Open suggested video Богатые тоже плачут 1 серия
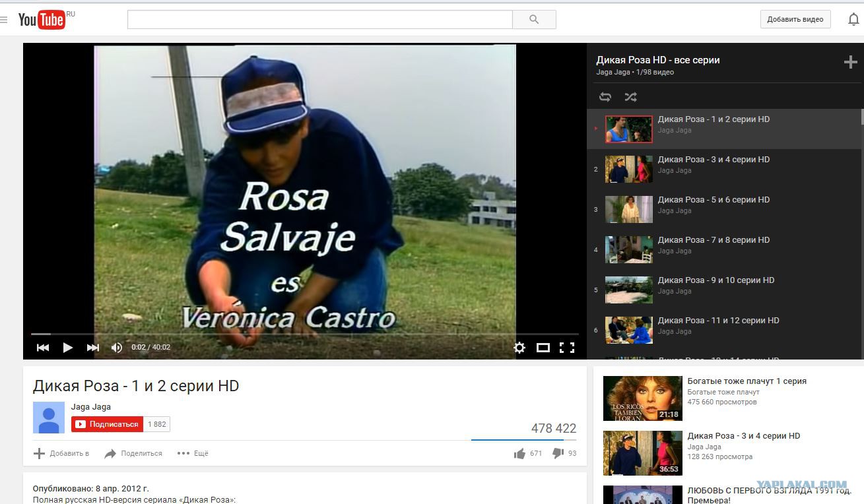864x504 pixels. (x=747, y=381)
